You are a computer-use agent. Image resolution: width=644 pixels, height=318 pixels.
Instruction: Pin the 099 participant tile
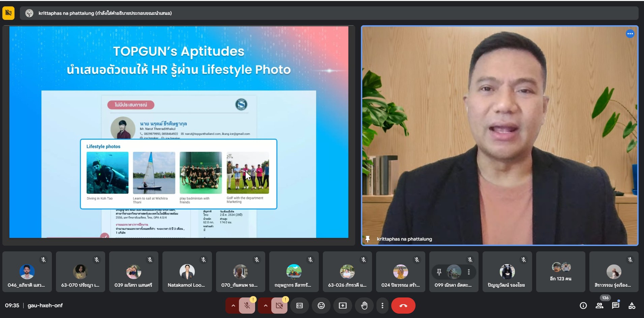[439, 272]
